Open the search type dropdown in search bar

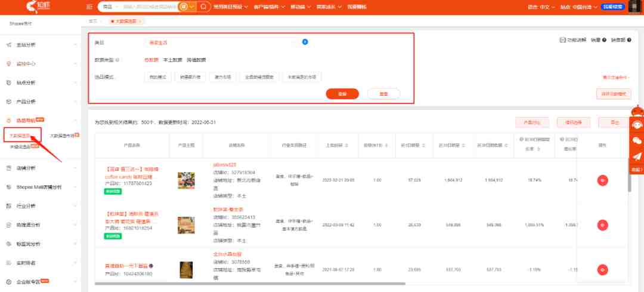tap(110, 7)
